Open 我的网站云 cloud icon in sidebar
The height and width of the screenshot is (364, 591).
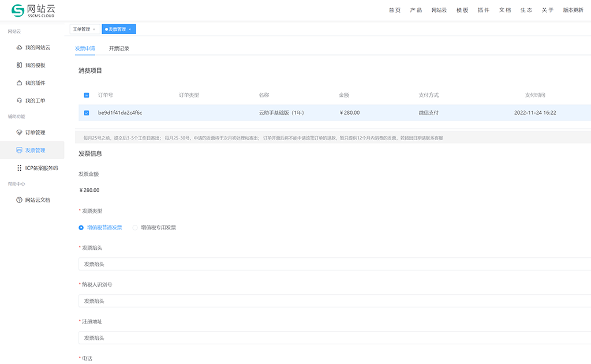coord(19,47)
